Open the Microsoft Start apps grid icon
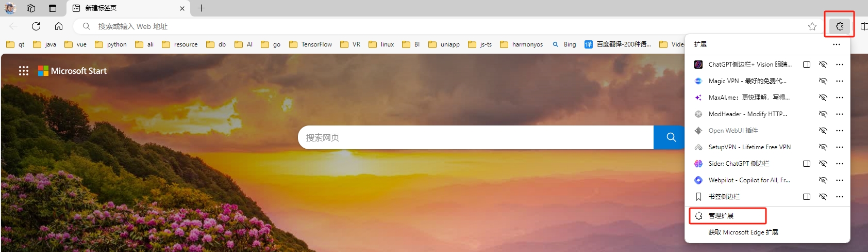 24,71
